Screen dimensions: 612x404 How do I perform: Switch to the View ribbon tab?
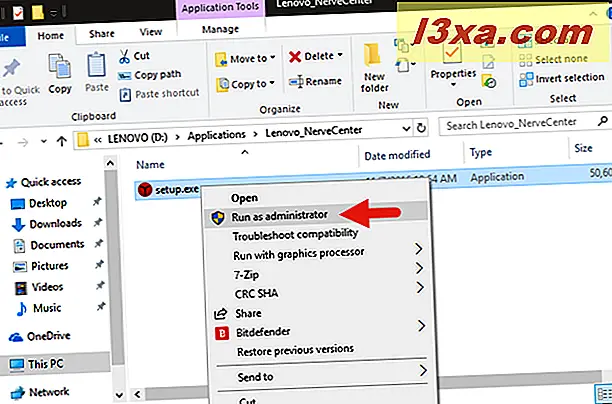(151, 32)
